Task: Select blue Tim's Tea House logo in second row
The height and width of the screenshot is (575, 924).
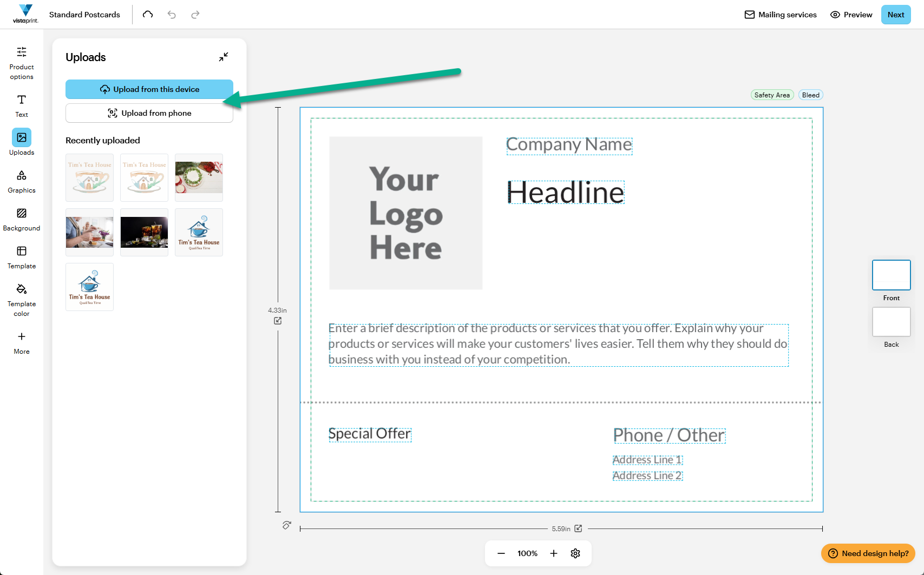Action: click(x=199, y=232)
